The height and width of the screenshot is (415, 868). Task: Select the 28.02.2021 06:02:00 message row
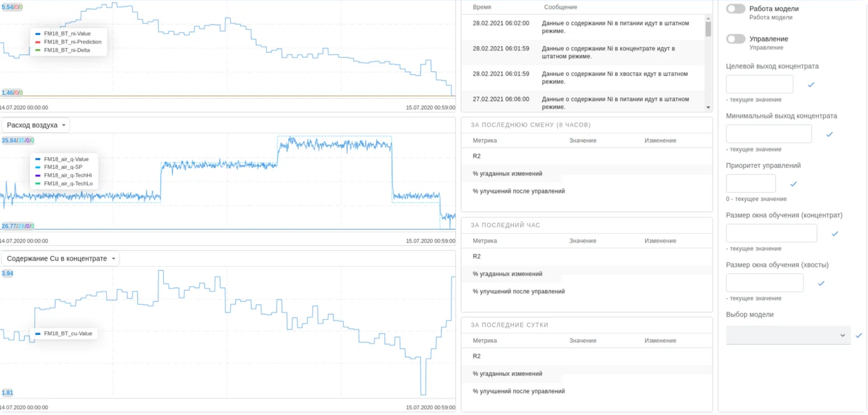click(583, 27)
